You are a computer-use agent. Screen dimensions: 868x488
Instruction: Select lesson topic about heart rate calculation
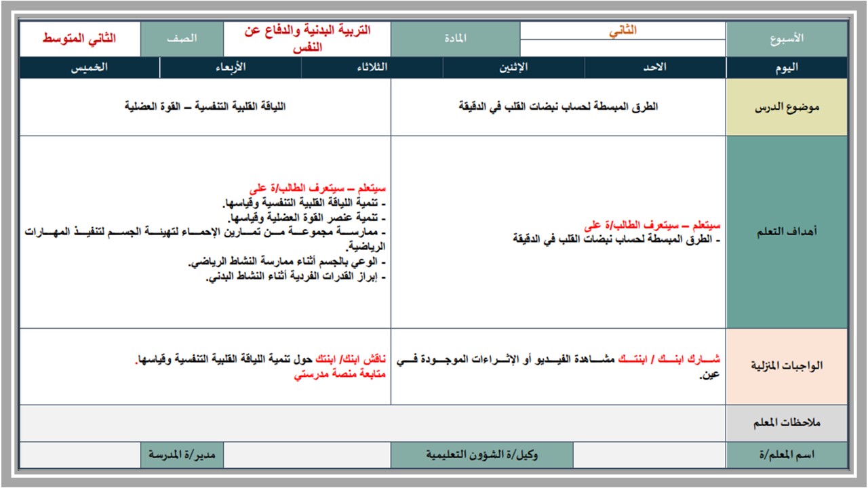pos(558,107)
